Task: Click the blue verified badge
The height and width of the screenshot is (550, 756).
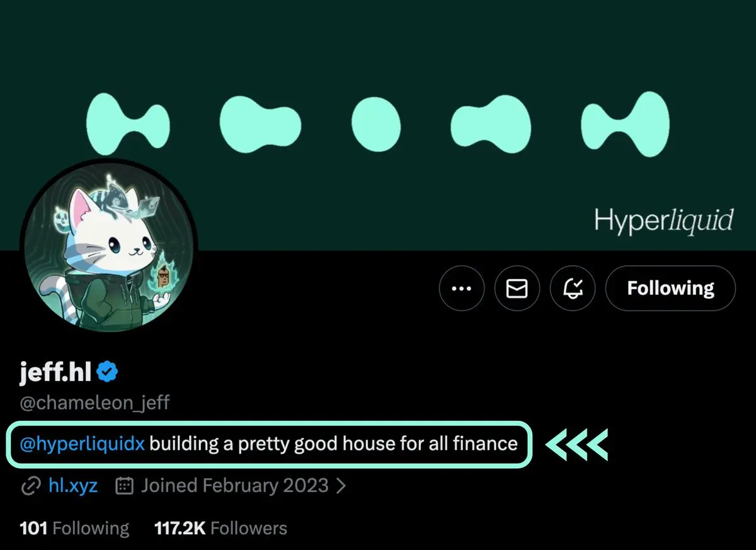Action: click(108, 373)
